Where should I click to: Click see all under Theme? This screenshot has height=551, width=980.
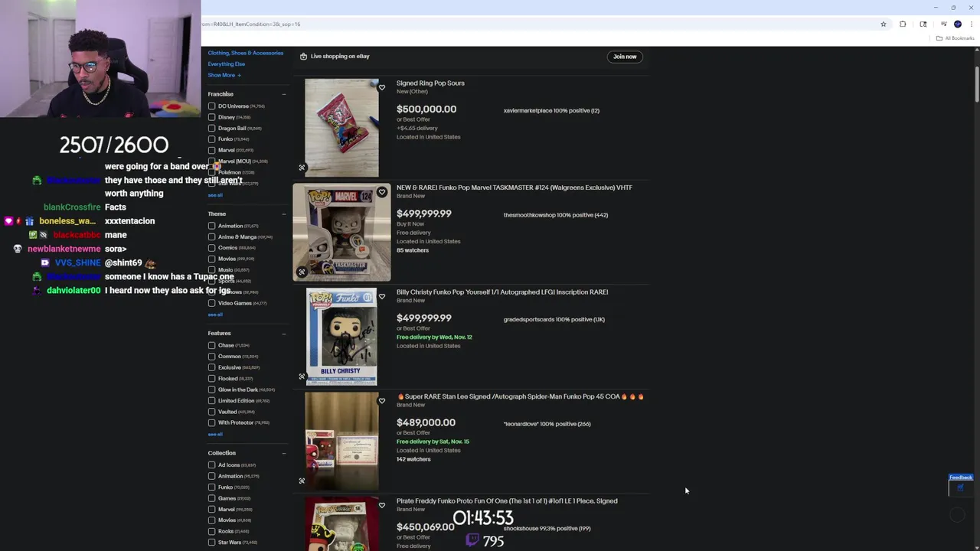[215, 315]
